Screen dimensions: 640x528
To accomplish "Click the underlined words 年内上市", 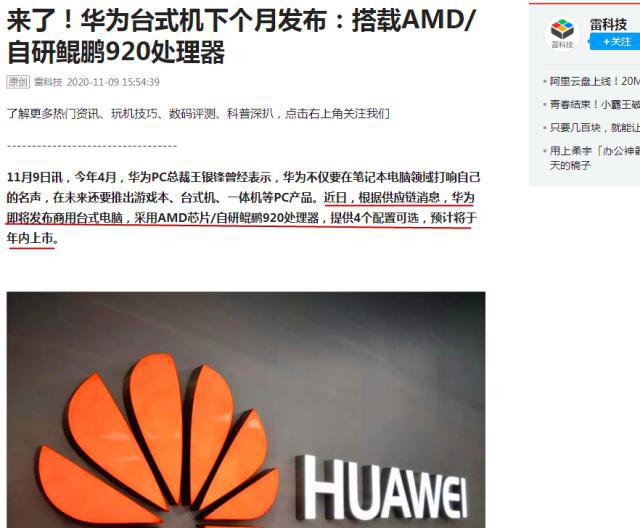I will coord(30,238).
